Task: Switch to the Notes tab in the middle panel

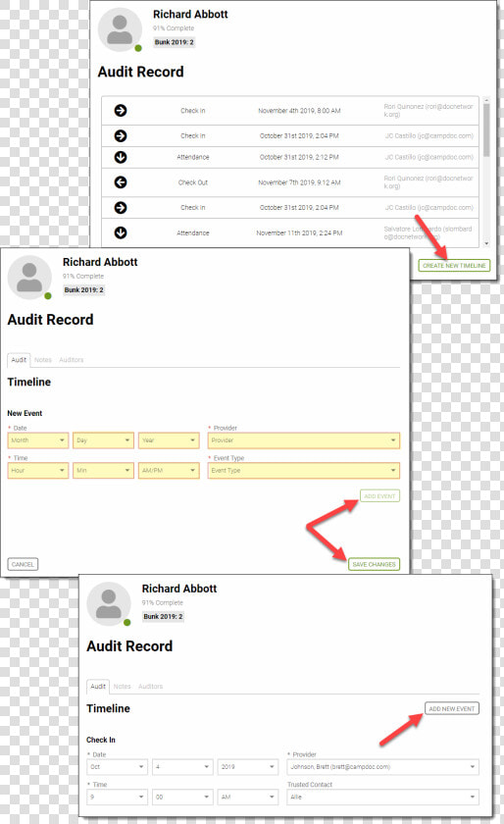Action: point(43,360)
